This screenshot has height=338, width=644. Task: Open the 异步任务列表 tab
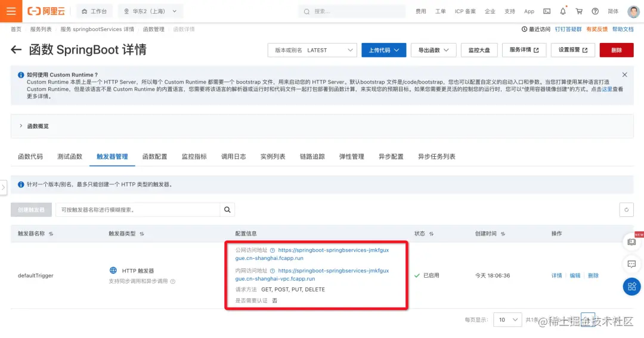436,156
